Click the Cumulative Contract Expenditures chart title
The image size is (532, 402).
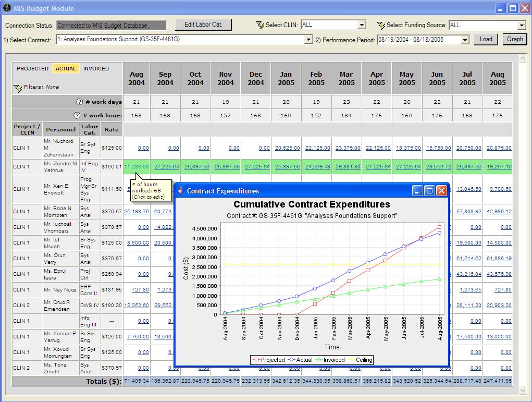tap(312, 204)
